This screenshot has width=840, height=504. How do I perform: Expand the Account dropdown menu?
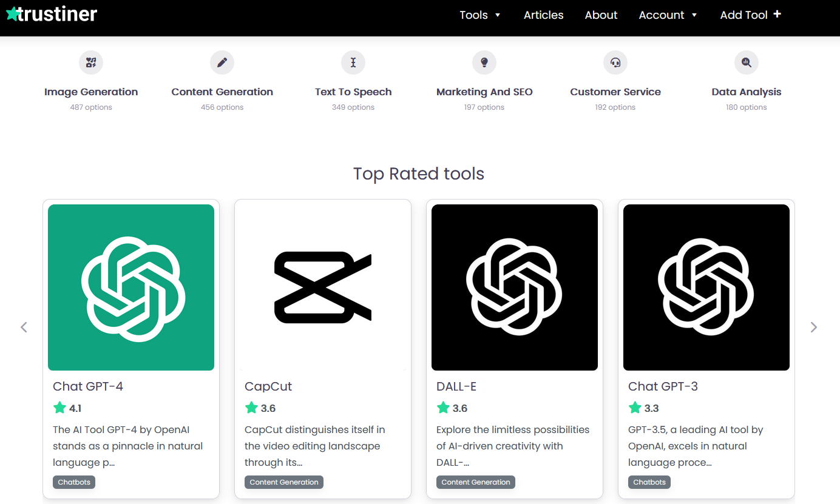(x=668, y=15)
